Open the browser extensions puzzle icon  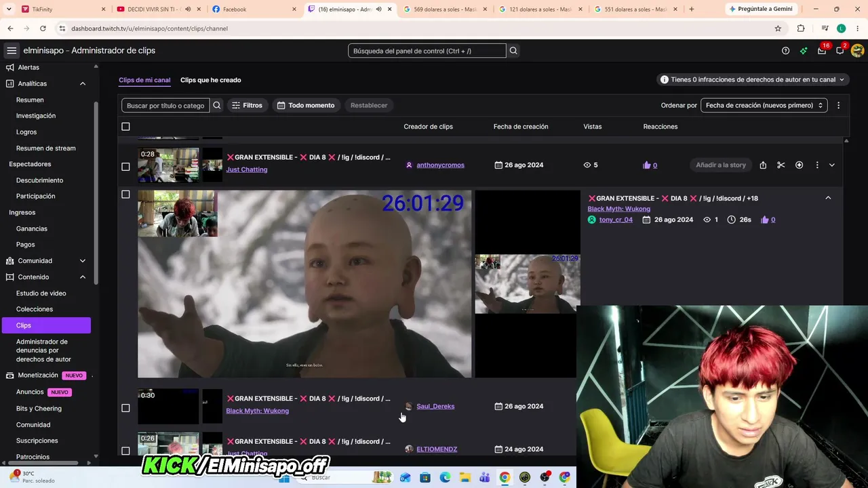801,28
